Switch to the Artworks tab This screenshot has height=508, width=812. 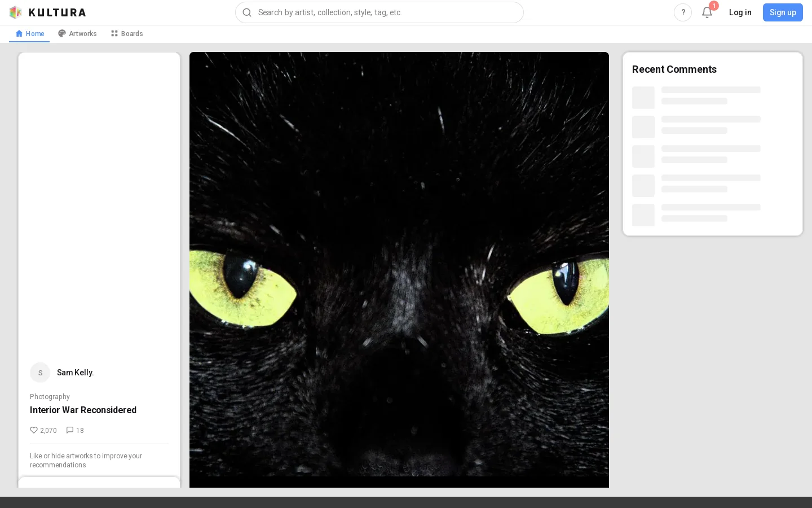[77, 34]
